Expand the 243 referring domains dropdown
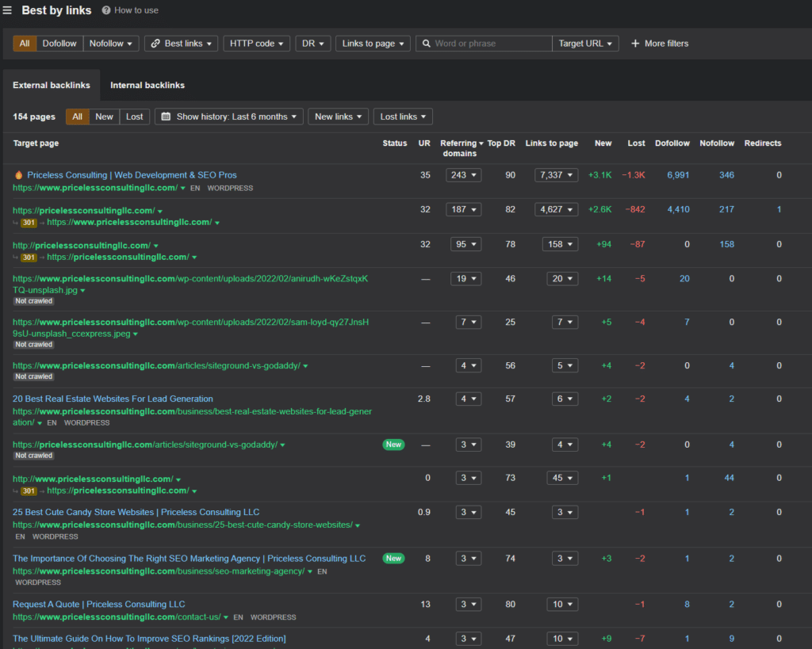This screenshot has height=649, width=812. click(463, 175)
